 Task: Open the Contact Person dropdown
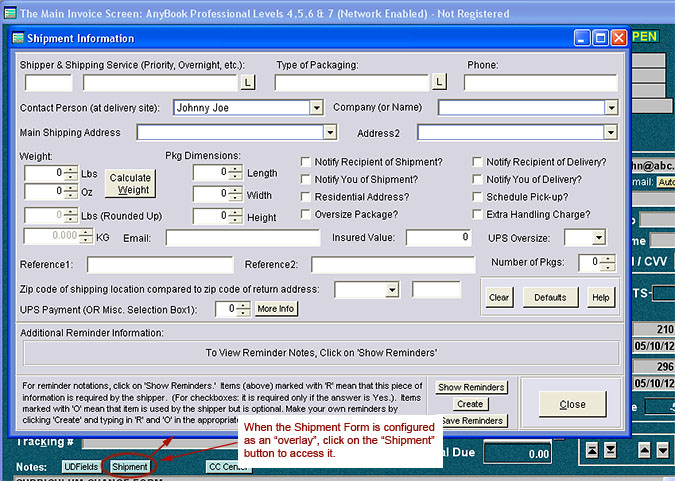coord(316,107)
